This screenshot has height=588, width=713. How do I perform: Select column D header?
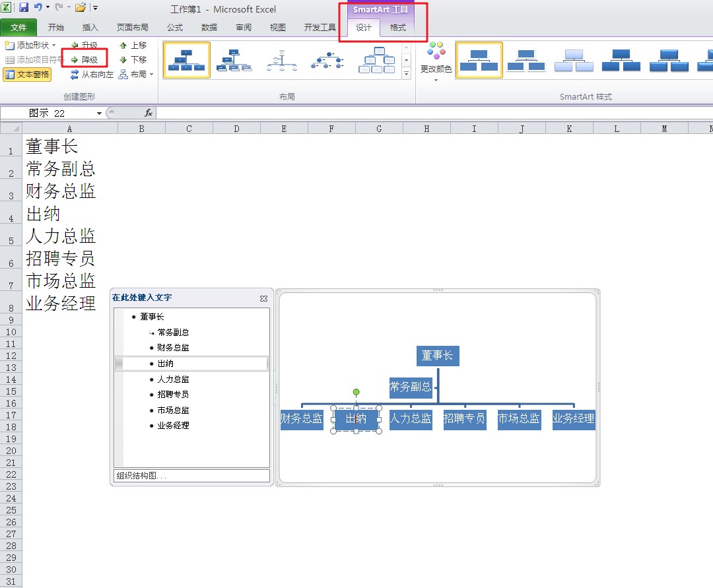click(x=236, y=129)
